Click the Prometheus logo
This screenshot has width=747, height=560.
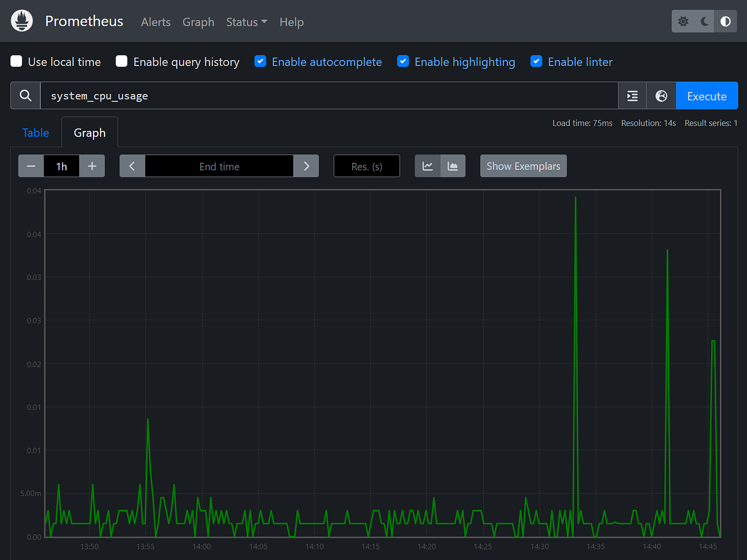click(21, 21)
